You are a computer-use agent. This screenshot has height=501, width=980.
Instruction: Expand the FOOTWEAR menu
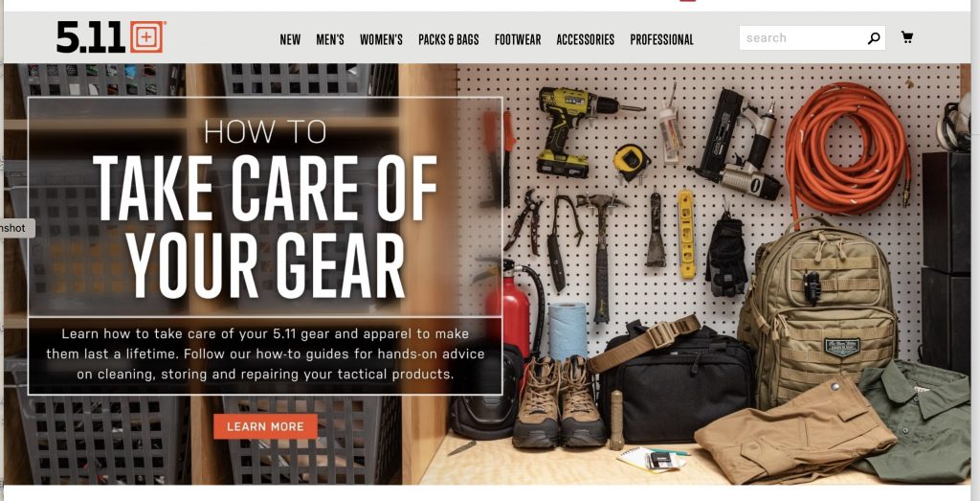[518, 39]
